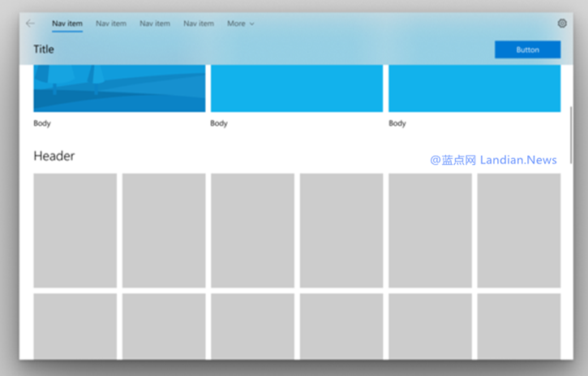Select the first underlined Nav item tab
Screen dimensions: 588x376
(67, 24)
